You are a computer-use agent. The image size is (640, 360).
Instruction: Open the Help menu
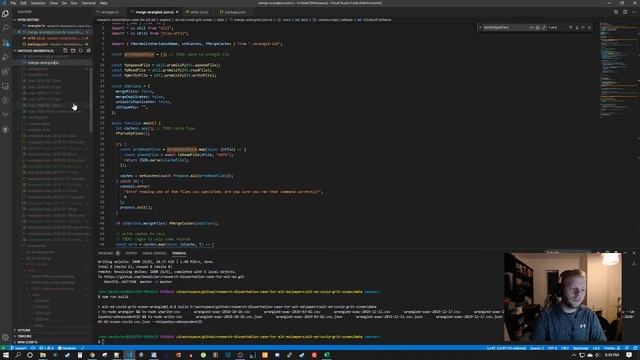[103, 3]
